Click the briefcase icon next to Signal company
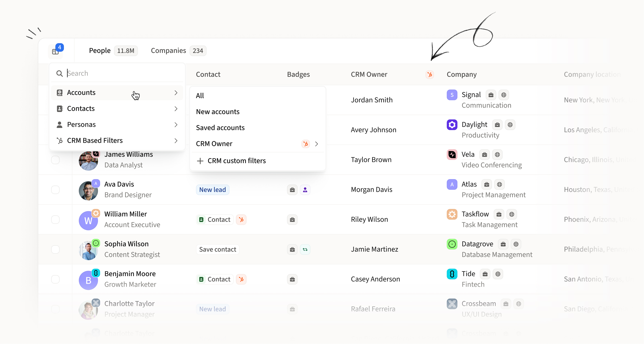Image resolution: width=644 pixels, height=344 pixels. [x=491, y=95]
